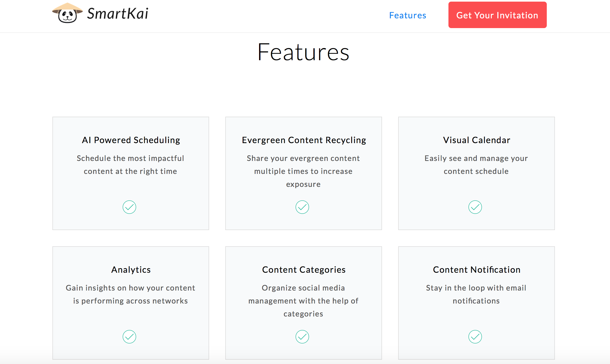Image resolution: width=610 pixels, height=364 pixels.
Task: Click the checkmark icon under Visual Calendar
Action: [x=475, y=207]
